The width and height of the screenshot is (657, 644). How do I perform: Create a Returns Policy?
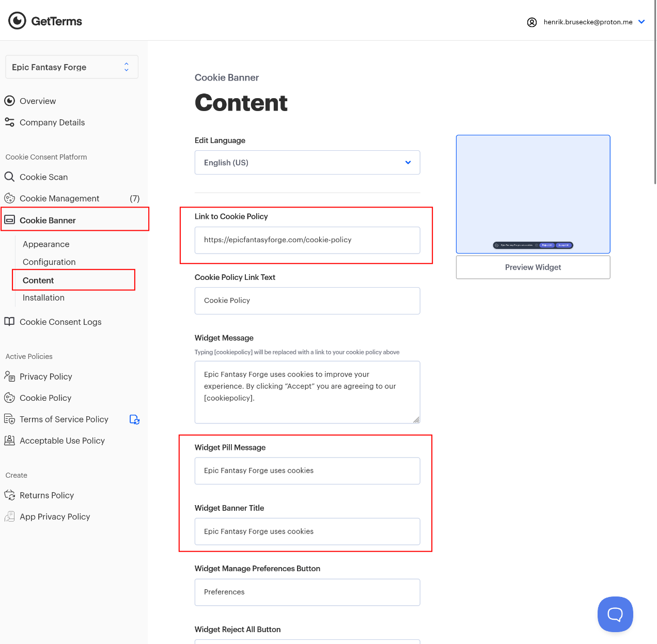[46, 495]
